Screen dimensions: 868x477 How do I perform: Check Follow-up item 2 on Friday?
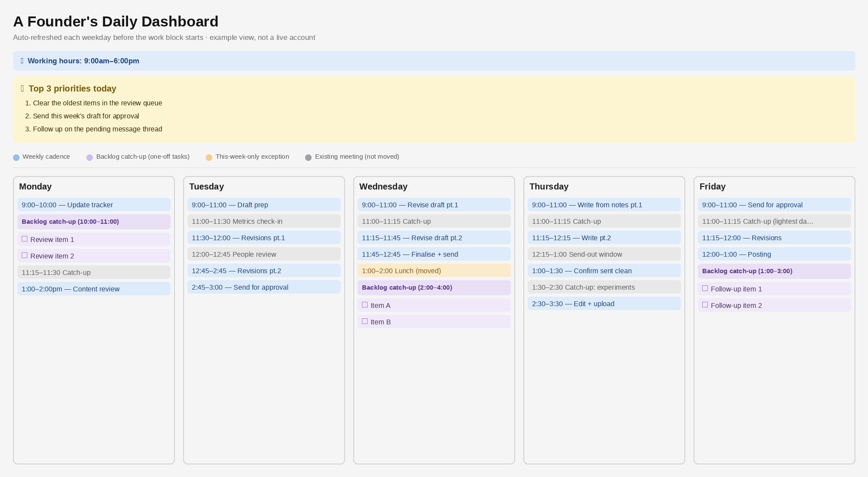(705, 305)
